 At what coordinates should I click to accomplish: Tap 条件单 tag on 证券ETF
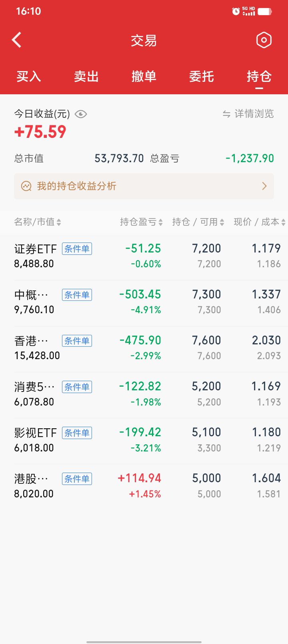(x=77, y=249)
